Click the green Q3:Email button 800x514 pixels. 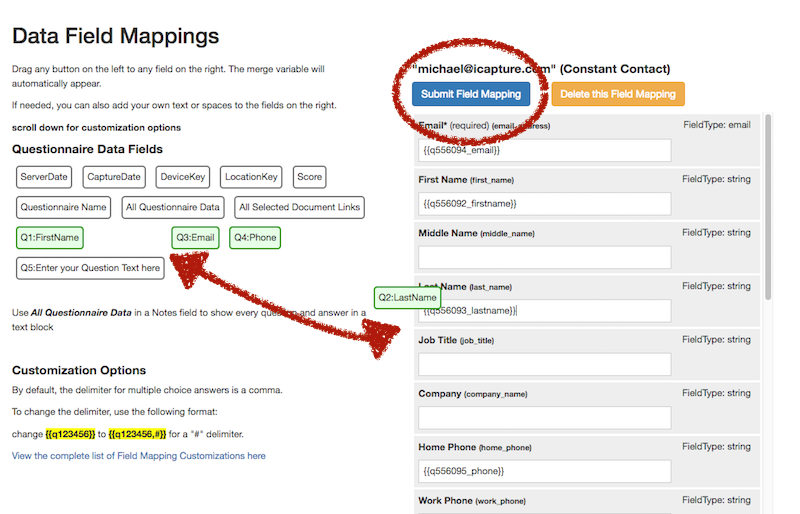pyautogui.click(x=195, y=237)
